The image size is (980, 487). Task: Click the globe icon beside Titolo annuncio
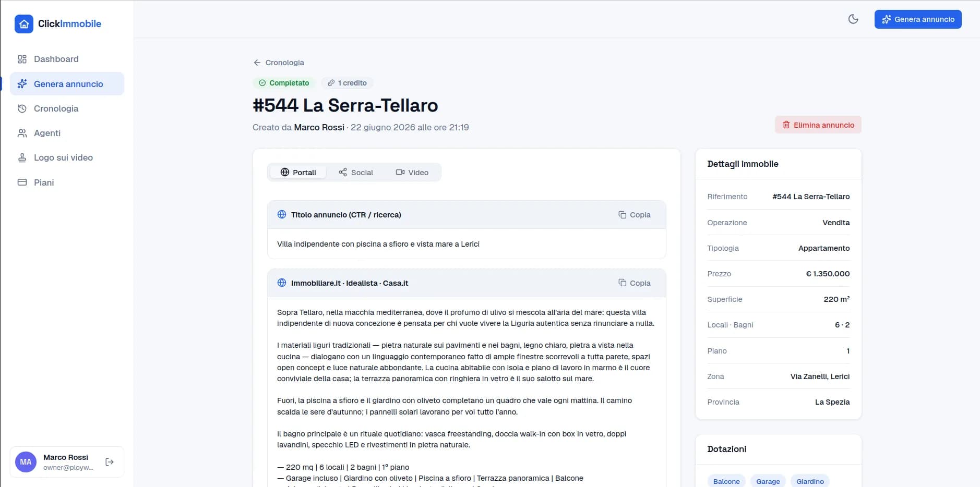point(282,214)
